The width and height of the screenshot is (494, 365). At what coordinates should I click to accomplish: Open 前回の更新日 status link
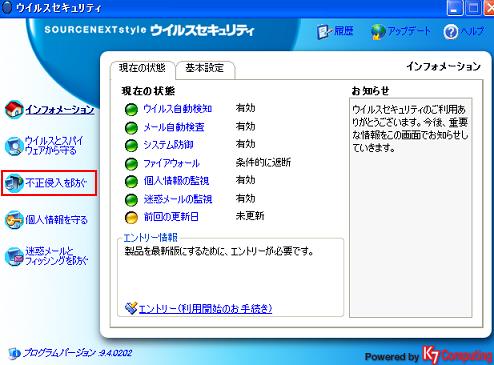coord(171,217)
